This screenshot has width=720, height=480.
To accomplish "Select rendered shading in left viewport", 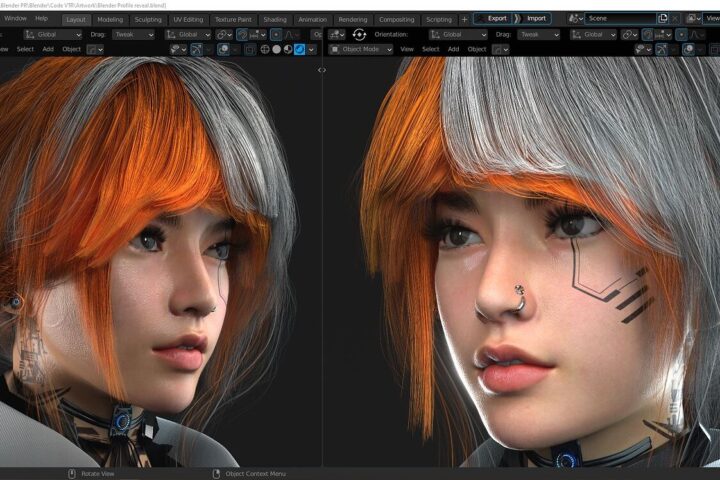I will 299,49.
